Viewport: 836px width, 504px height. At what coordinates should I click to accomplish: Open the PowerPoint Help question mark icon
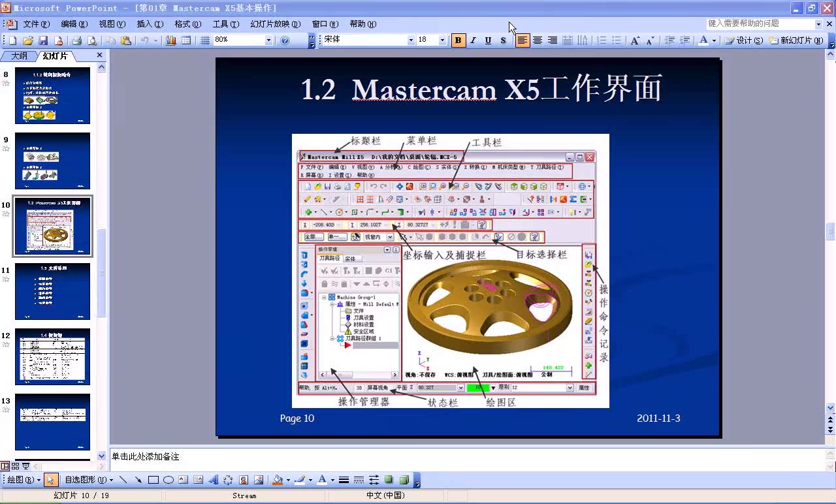[285, 40]
